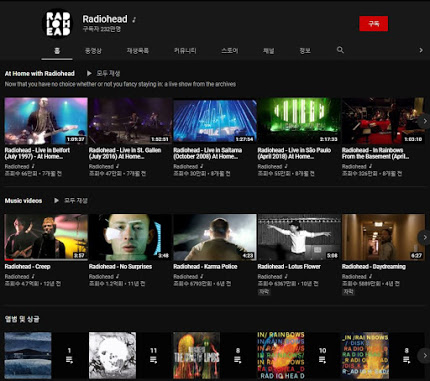This screenshot has height=381, width=430.
Task: Select the 홈 tab
Action: click(57, 51)
